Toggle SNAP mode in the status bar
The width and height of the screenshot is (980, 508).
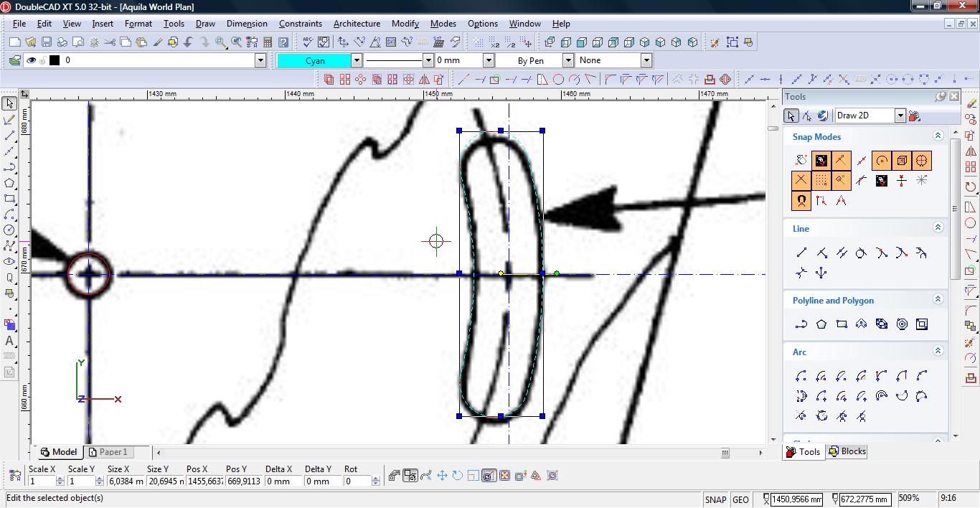[715, 499]
